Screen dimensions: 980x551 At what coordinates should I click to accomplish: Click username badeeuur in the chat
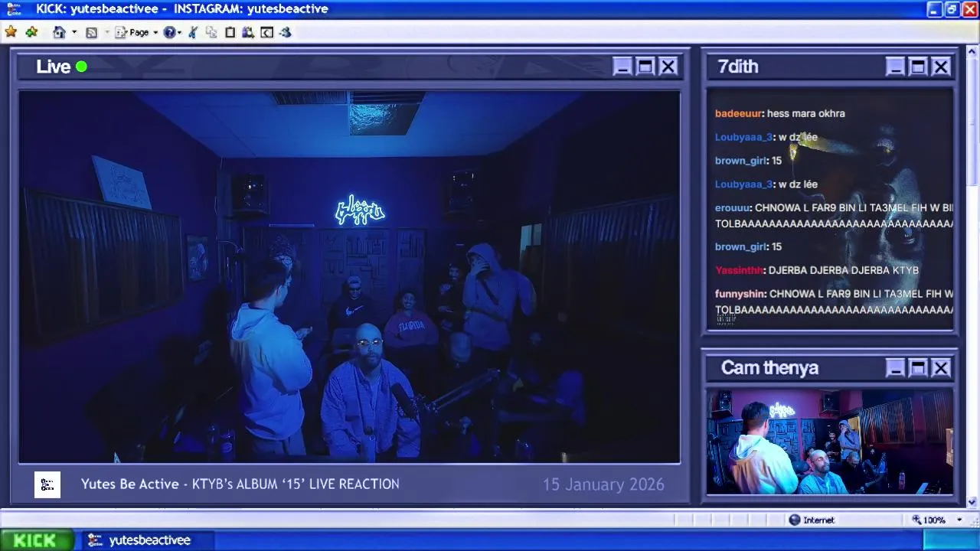click(738, 113)
